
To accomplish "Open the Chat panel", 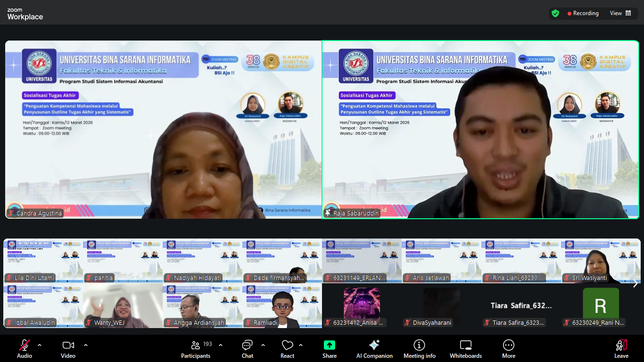I will [247, 348].
